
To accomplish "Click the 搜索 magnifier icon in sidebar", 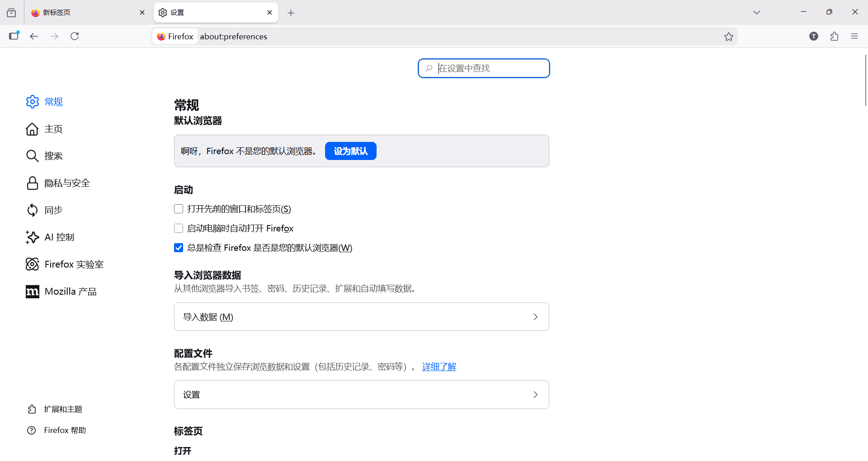I will (33, 156).
